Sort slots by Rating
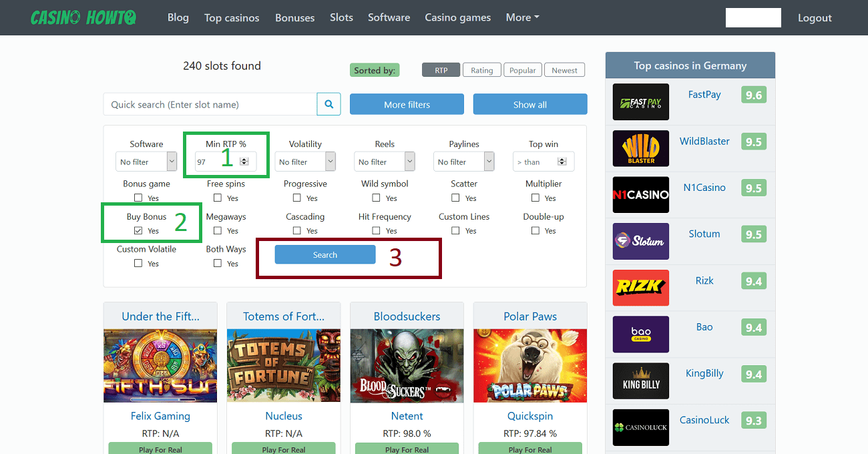Viewport: 868px width, 454px height. point(482,70)
